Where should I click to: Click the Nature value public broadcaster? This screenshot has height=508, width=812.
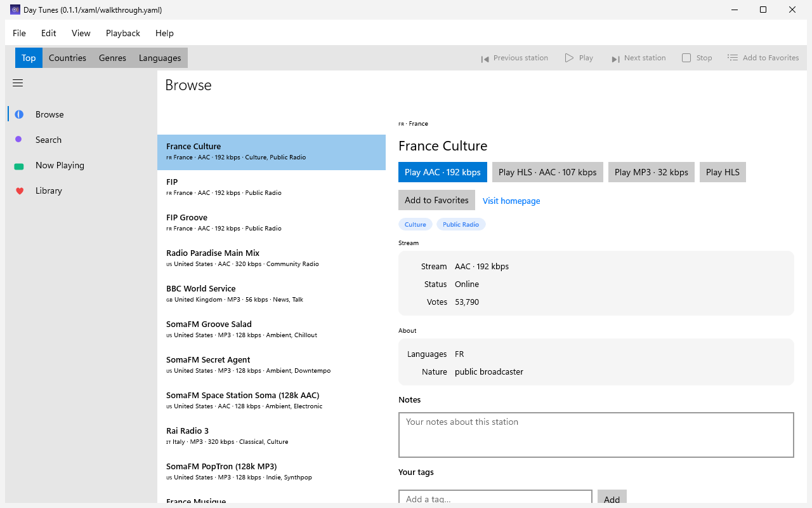click(489, 372)
